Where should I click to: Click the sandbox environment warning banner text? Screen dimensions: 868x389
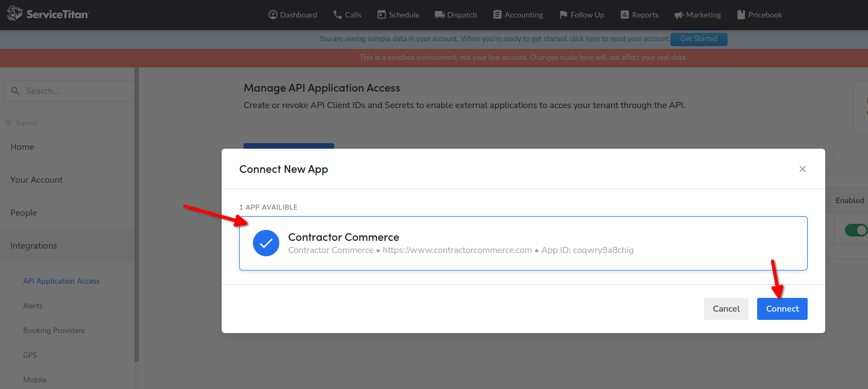point(523,58)
